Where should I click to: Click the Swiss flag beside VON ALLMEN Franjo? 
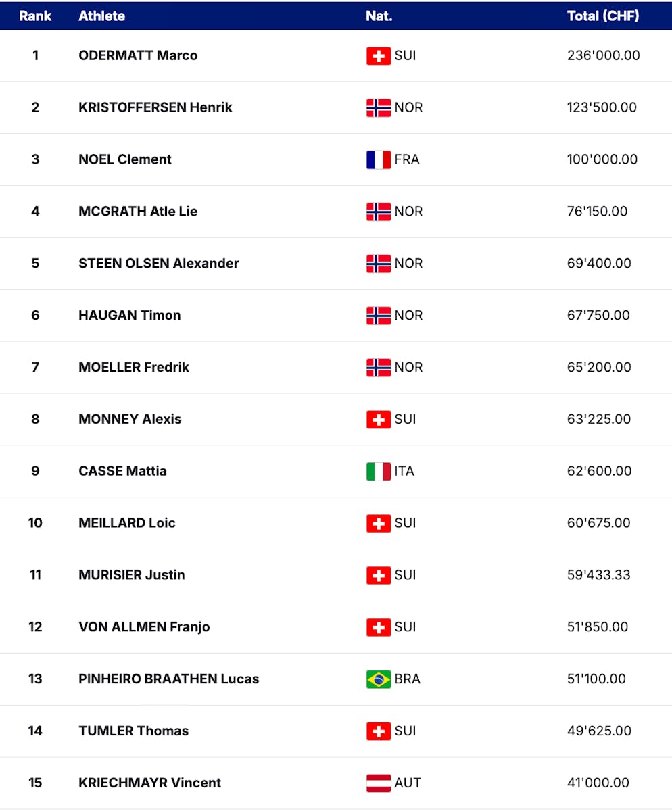click(379, 627)
